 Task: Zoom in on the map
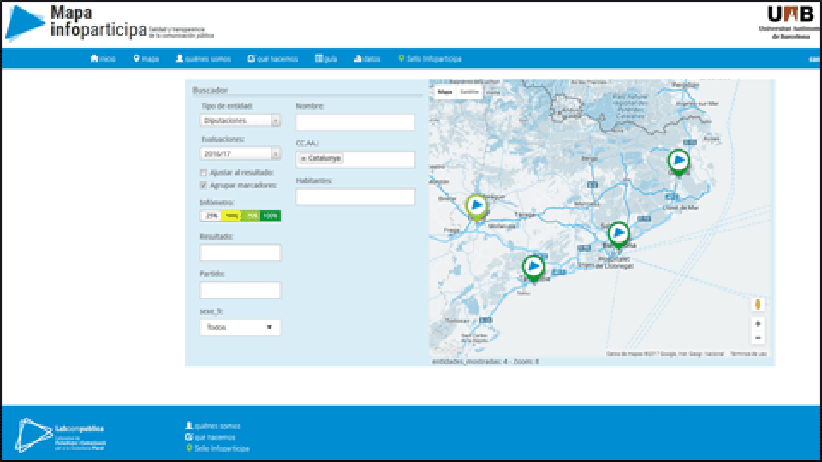point(758,324)
